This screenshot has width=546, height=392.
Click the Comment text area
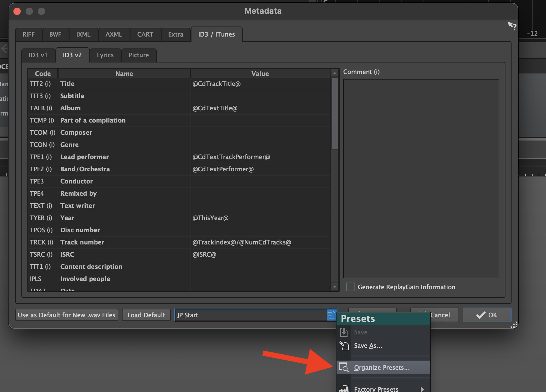[421, 178]
